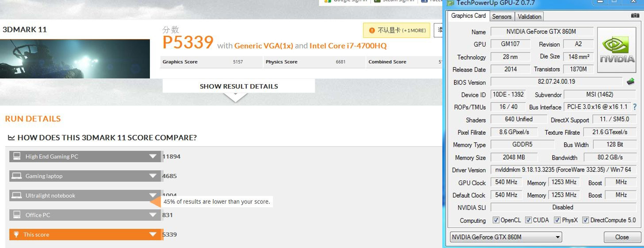Open the Generic VGA(1x) link
644x248 pixels.
[x=264, y=46]
